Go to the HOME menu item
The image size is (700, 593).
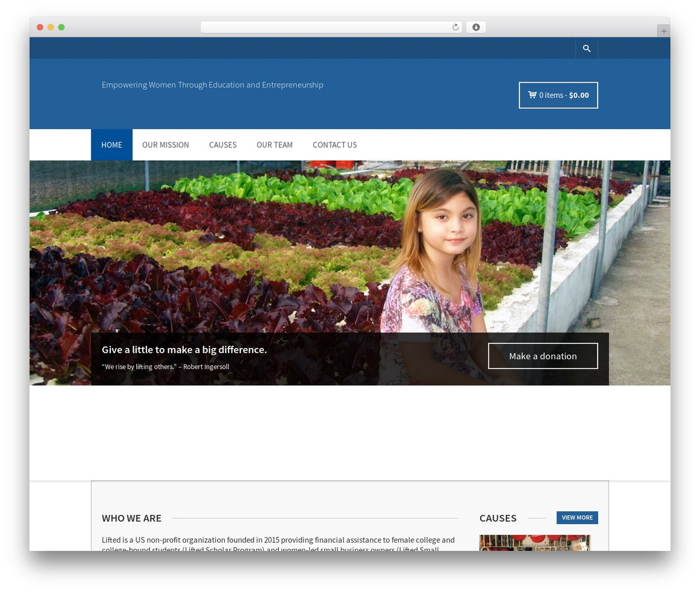pos(112,145)
